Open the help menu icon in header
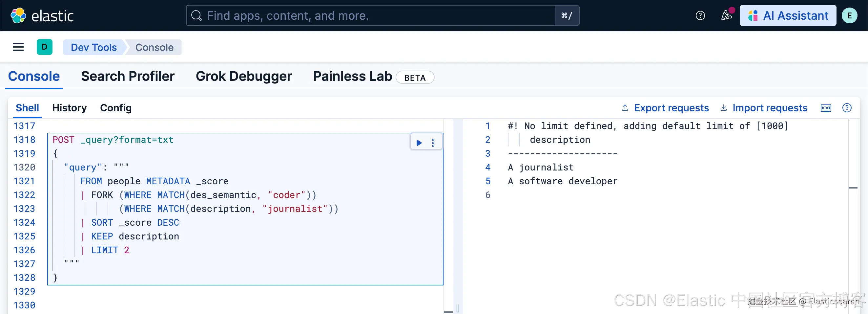Image resolution: width=868 pixels, height=314 pixels. coord(700,15)
